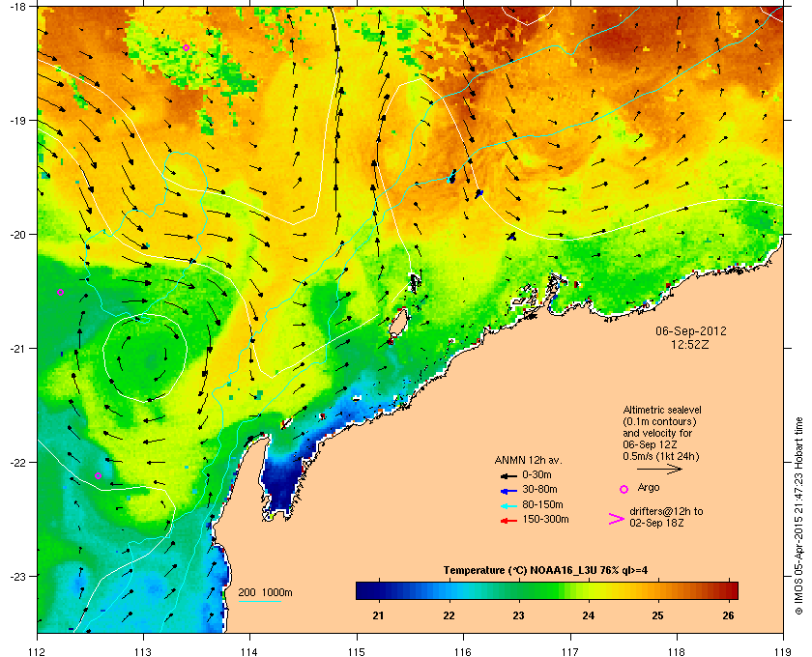Click the 'Altimetric sealevel' legend text
The image size is (812, 657).
pyautogui.click(x=662, y=410)
